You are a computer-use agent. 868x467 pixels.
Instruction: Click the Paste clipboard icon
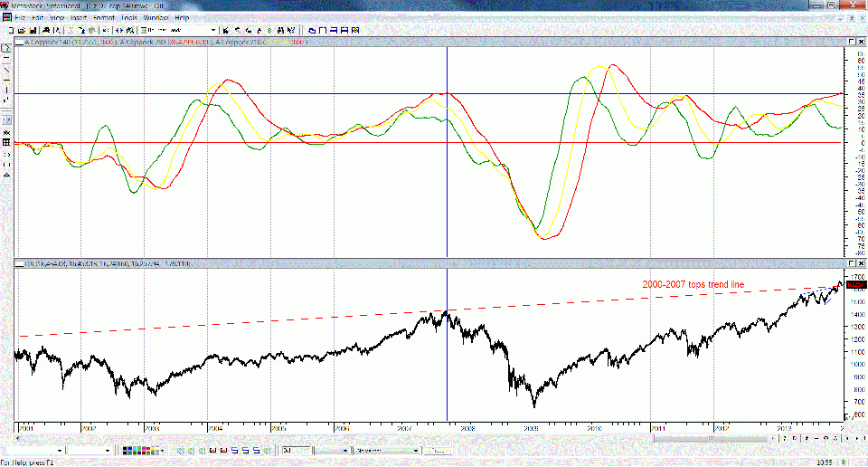point(92,30)
